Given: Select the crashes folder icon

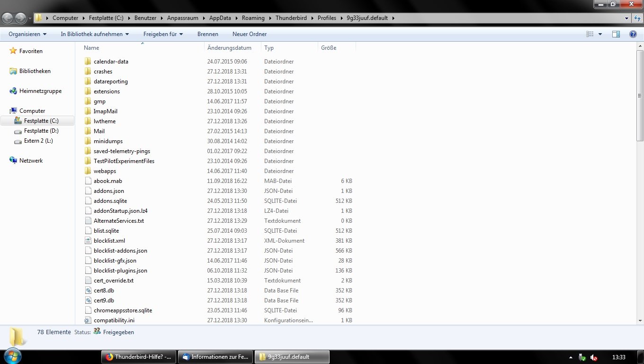Looking at the screenshot, I should point(88,72).
